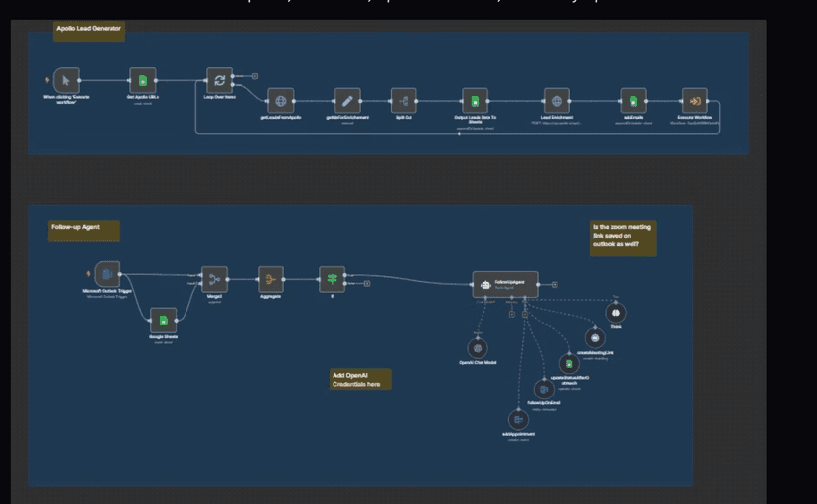Screen dimensions: 817x504
Task: Click the Microsoft Outlook Trigger node
Action: tap(108, 274)
